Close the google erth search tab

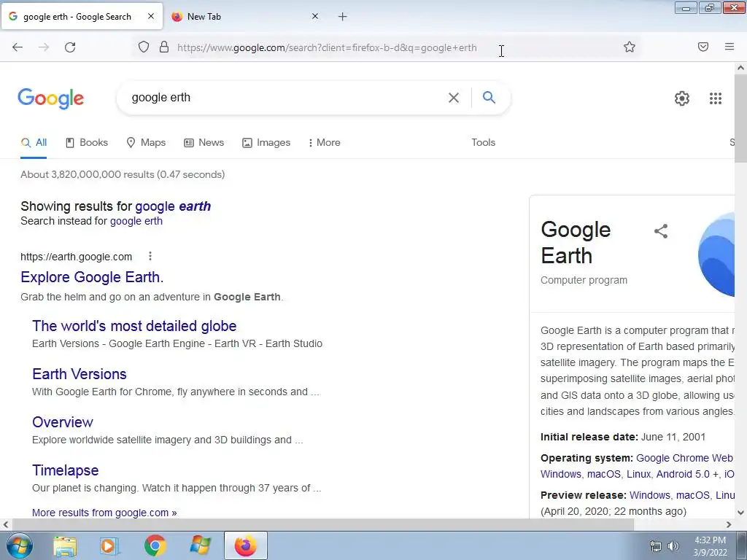pyautogui.click(x=150, y=16)
